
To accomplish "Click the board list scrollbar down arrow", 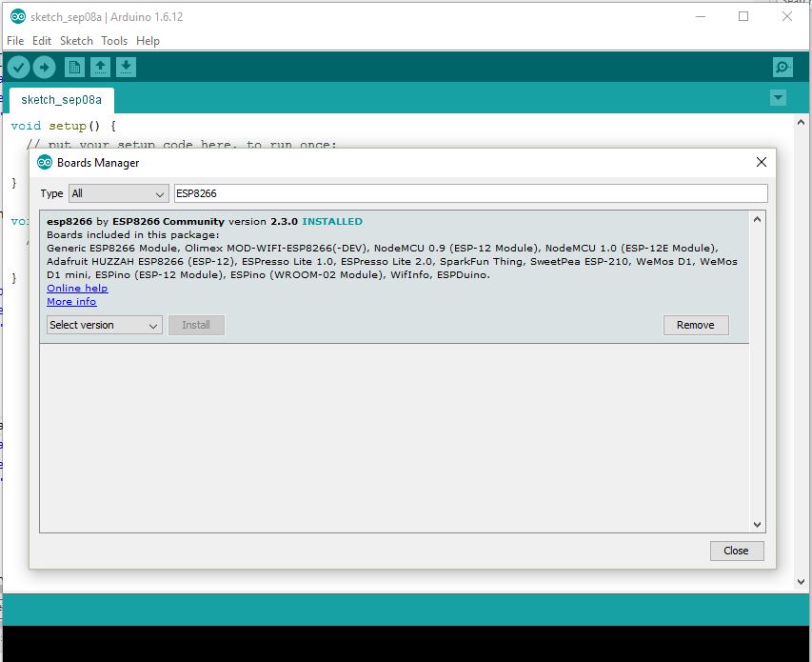I will [x=758, y=524].
